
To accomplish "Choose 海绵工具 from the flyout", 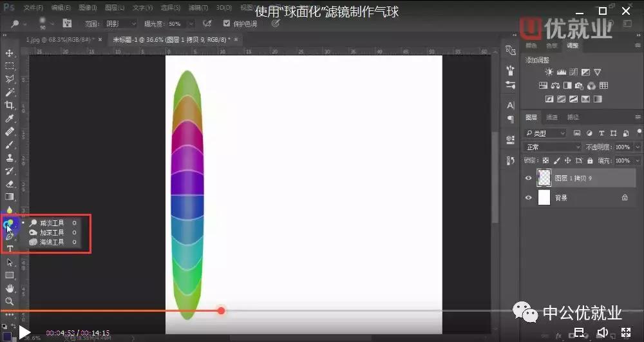I will pyautogui.click(x=52, y=242).
